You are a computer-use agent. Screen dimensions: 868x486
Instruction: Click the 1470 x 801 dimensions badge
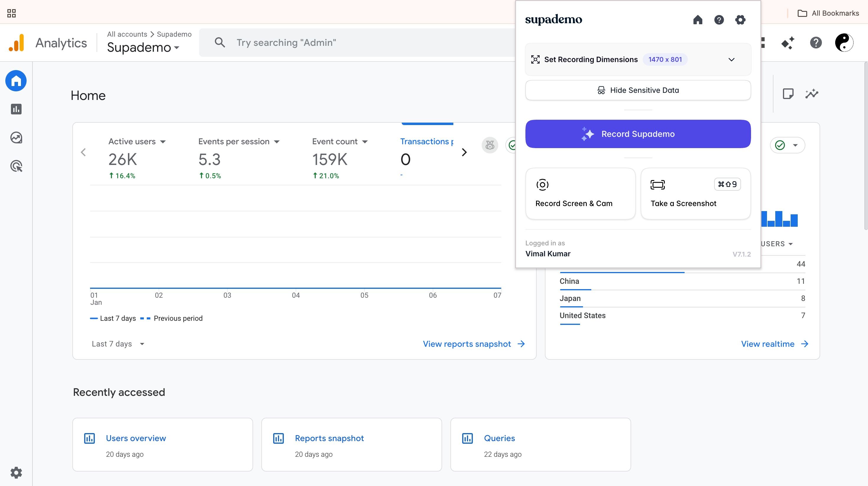(x=665, y=60)
